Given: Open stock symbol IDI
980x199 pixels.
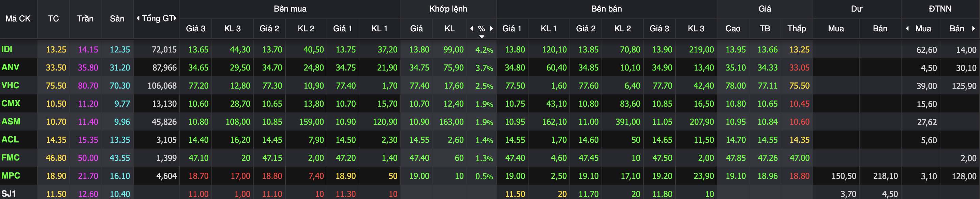Looking at the screenshot, I should tap(7, 49).
